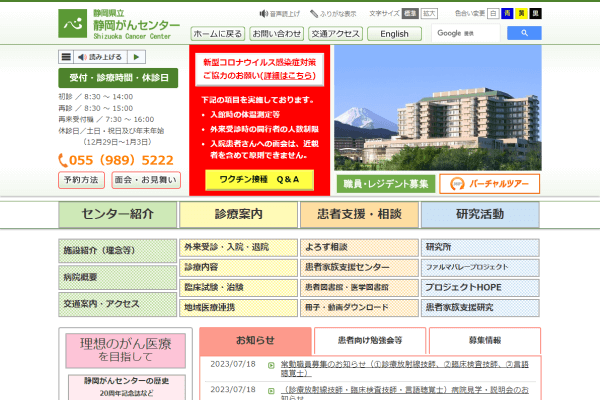Click the reader play arrow

click(x=136, y=57)
